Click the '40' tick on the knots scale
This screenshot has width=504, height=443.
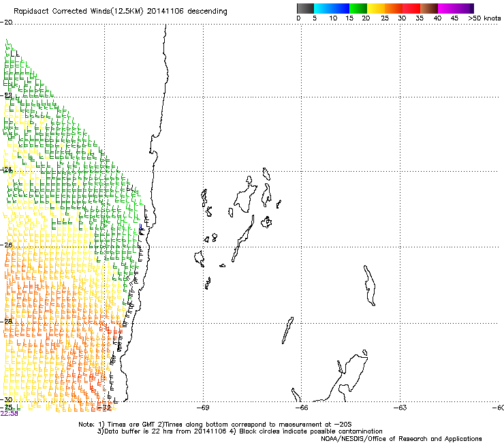tap(437, 18)
